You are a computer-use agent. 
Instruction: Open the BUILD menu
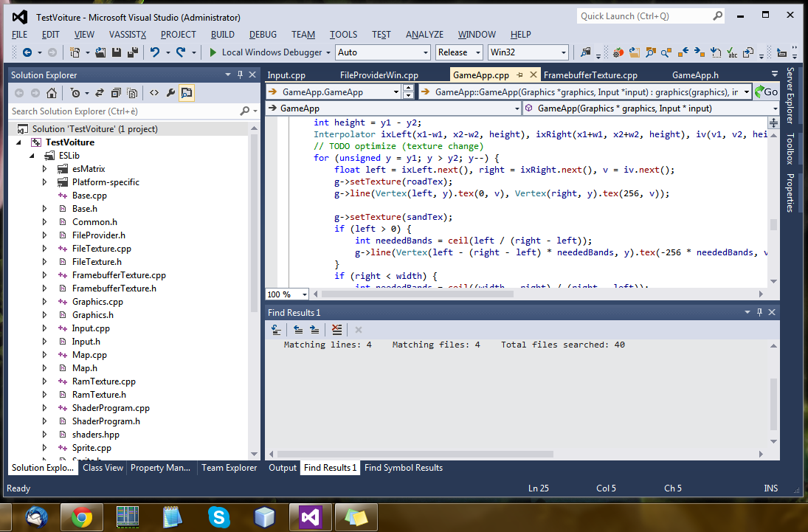click(x=222, y=34)
